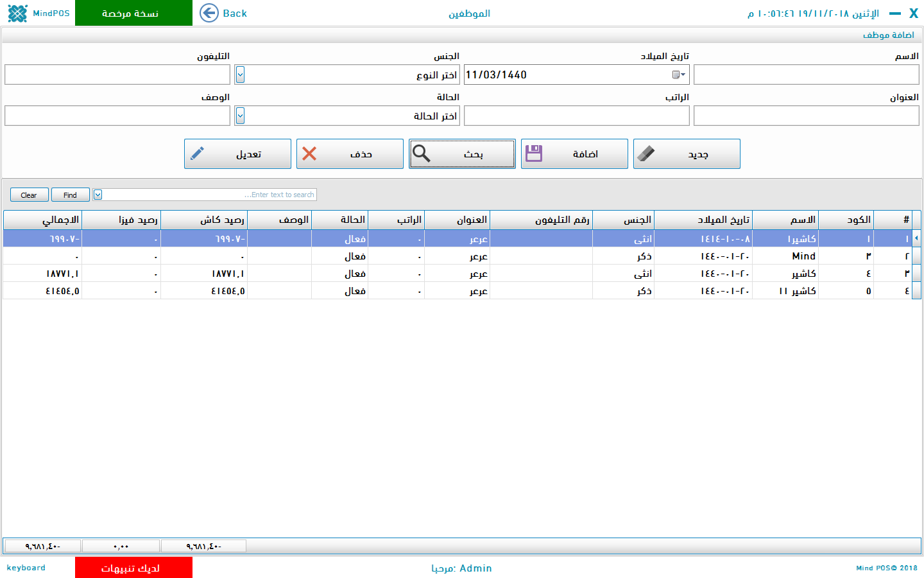Click the red X delete icon
The height and width of the screenshot is (578, 924).
coord(309,153)
